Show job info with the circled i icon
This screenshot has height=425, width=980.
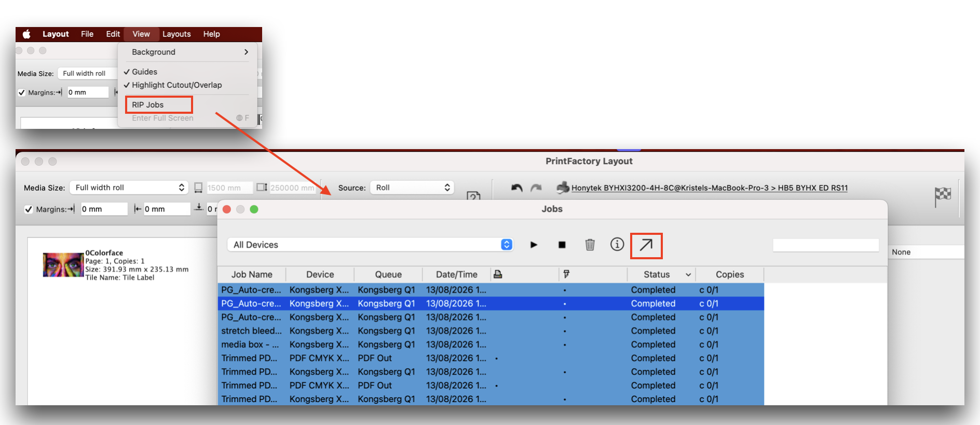pos(617,244)
